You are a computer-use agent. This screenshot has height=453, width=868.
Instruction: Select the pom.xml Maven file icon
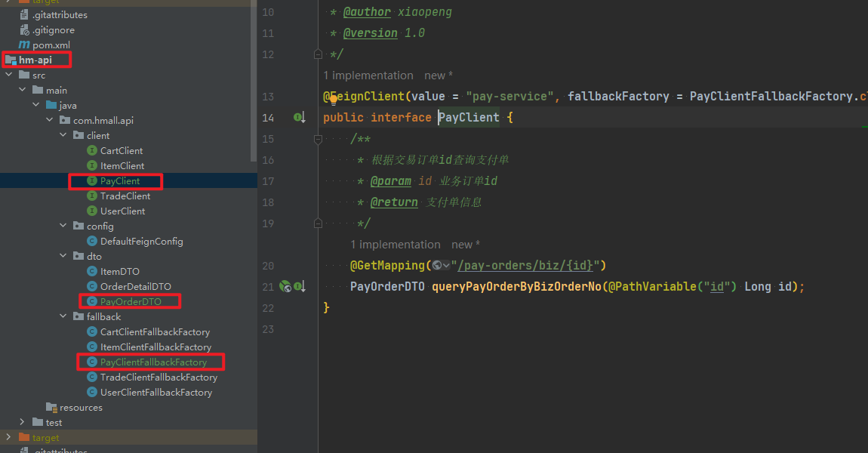(x=24, y=45)
